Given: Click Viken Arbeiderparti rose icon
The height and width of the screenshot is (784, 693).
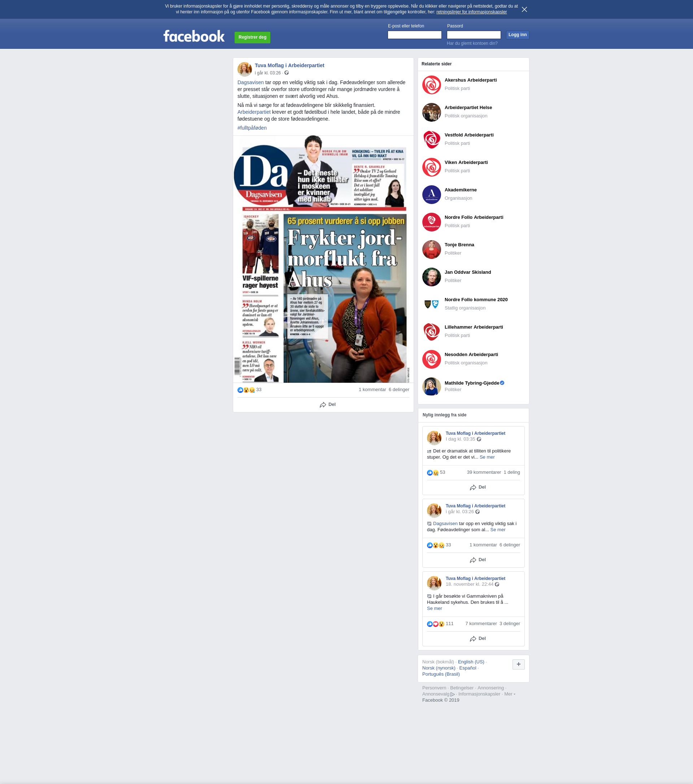Looking at the screenshot, I should point(431,167).
